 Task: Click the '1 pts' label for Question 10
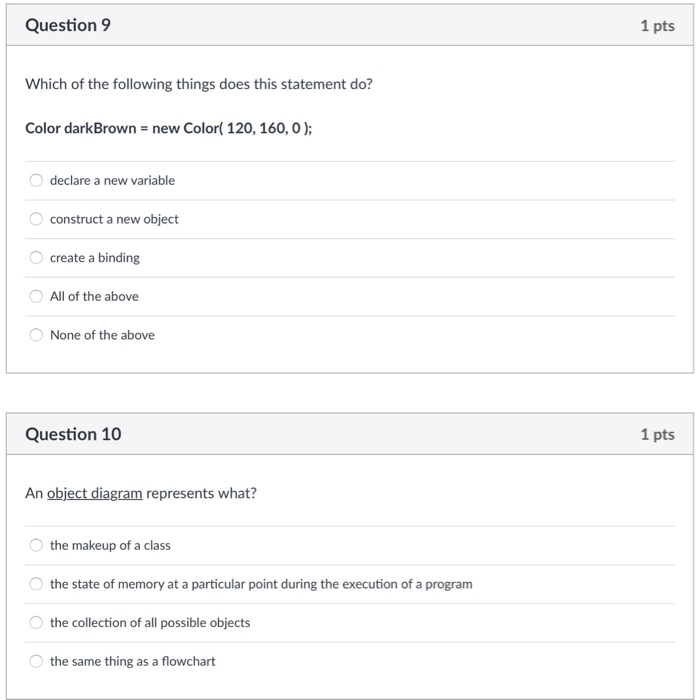[657, 434]
